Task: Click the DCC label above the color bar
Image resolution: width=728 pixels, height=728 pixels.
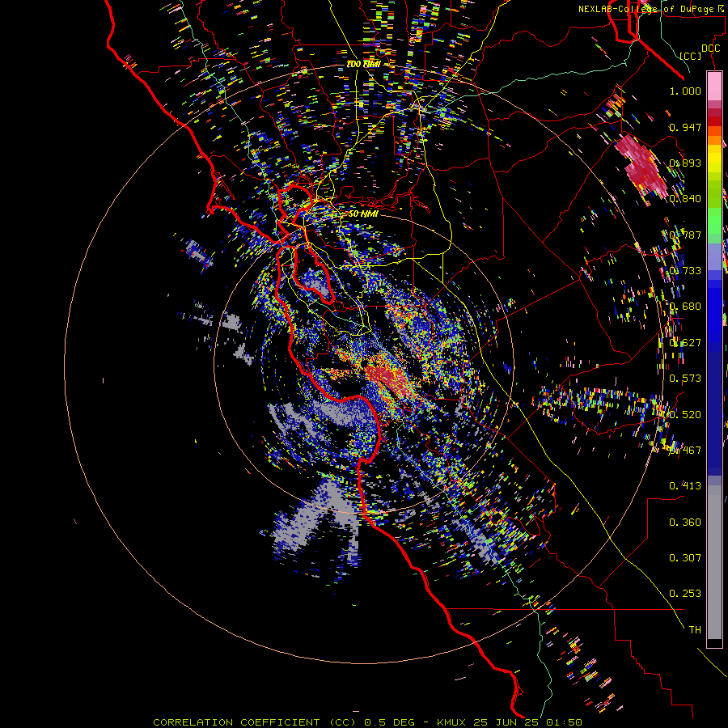Action: 710,49
